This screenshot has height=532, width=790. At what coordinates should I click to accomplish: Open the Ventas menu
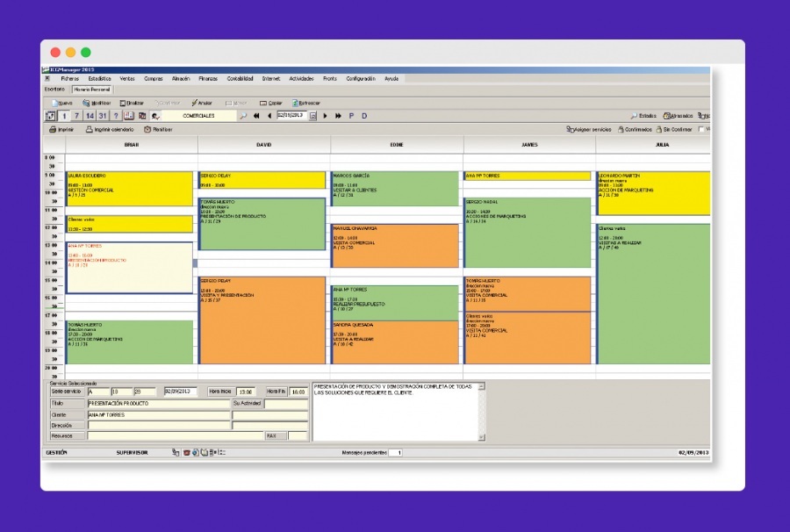click(127, 79)
